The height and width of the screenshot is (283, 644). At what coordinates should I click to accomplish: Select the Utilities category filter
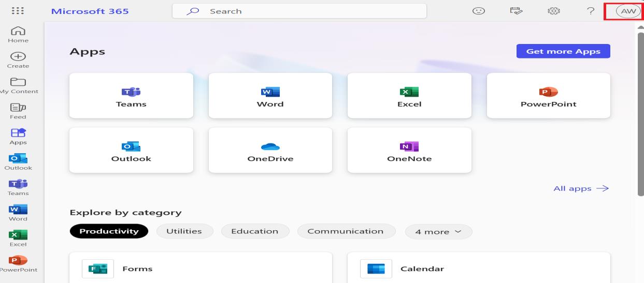pyautogui.click(x=184, y=231)
